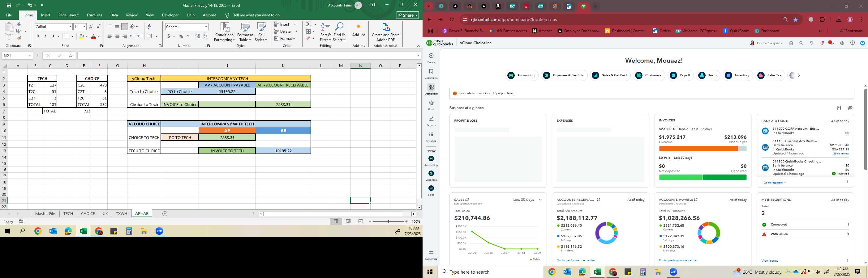The height and width of the screenshot is (278, 868).
Task: Click Contact experts in QuickBooks header
Action: click(x=766, y=43)
